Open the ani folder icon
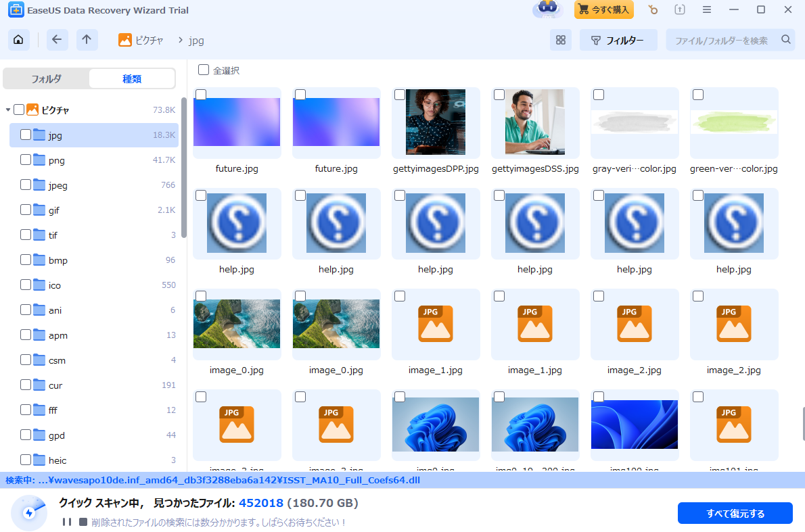This screenshot has width=805, height=532. (39, 310)
